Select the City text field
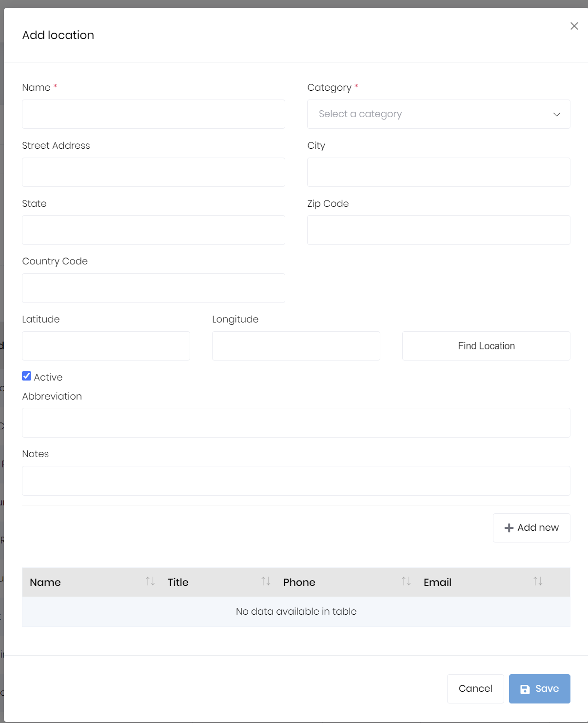This screenshot has height=723, width=588. point(438,172)
